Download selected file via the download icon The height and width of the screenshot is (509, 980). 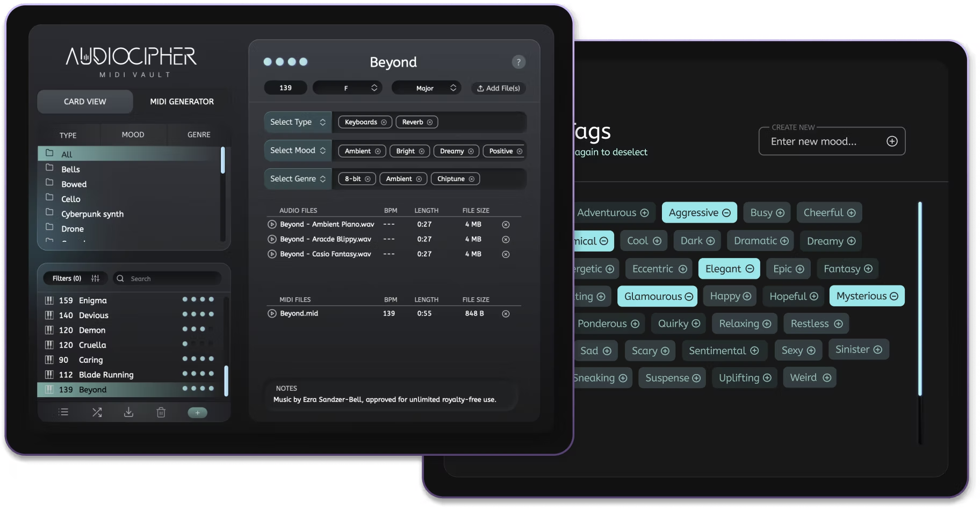pyautogui.click(x=128, y=412)
